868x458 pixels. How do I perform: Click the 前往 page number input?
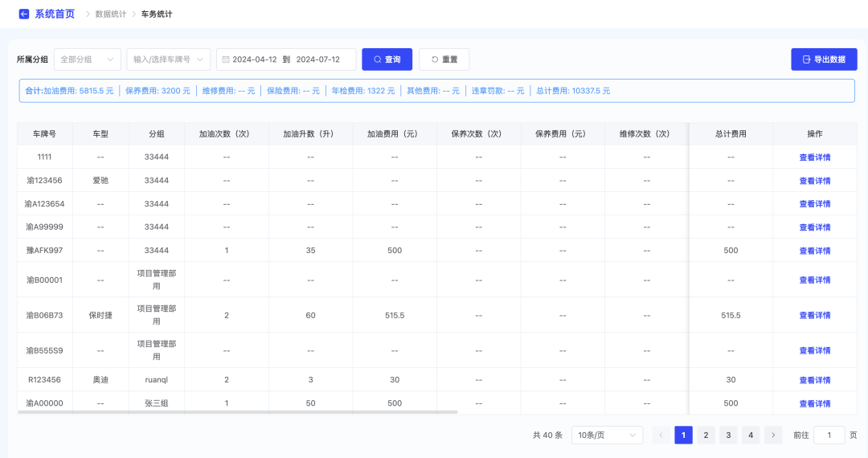(x=829, y=436)
